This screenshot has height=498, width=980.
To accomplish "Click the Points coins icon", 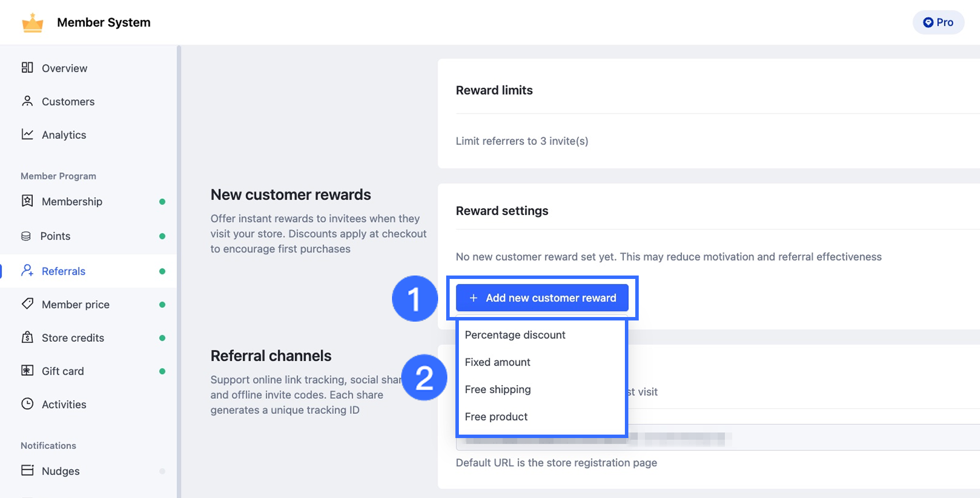I will coord(26,236).
